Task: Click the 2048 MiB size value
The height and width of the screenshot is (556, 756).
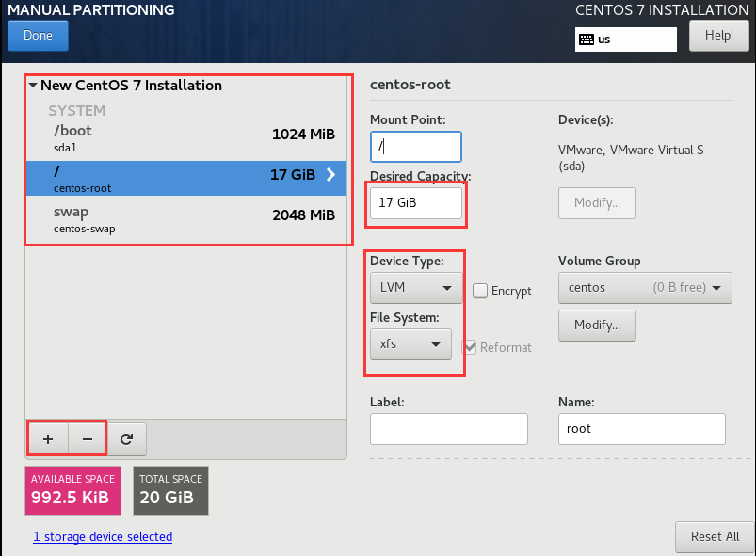Action: [x=303, y=214]
